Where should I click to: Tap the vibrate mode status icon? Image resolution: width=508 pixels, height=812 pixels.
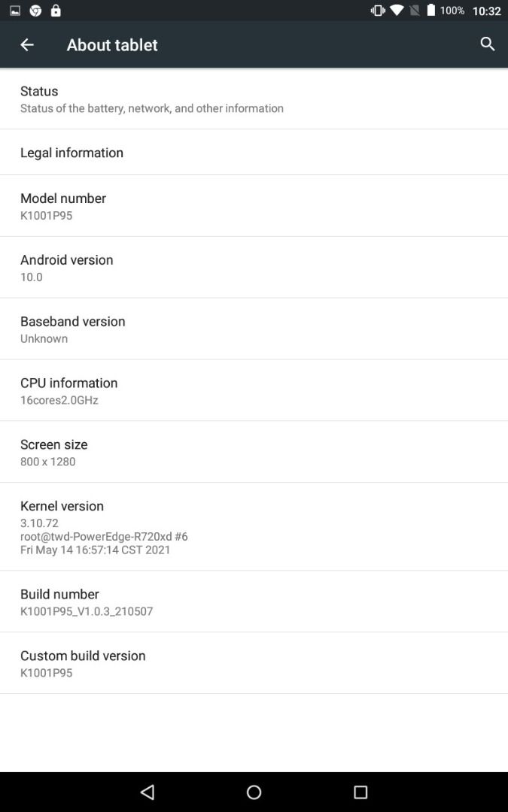click(378, 11)
